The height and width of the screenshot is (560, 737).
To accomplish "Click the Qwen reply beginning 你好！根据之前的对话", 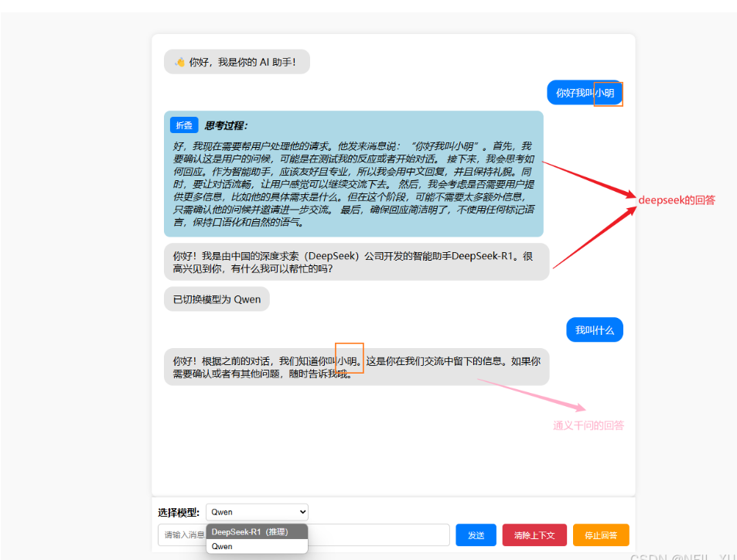I will click(x=357, y=367).
